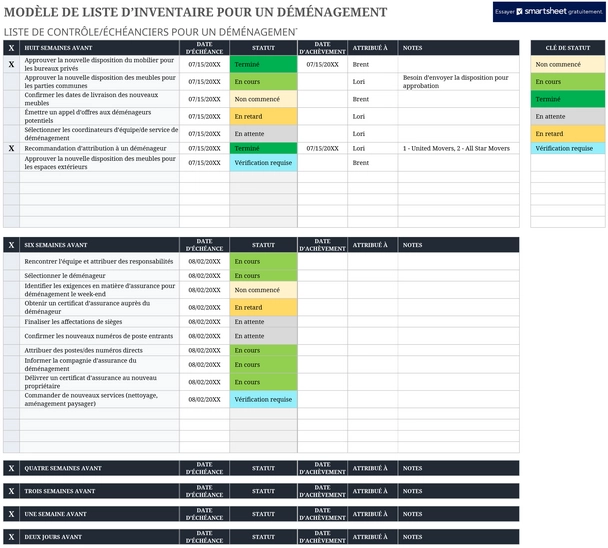Click 'En attente' status for coordinateurs d'équipe row
The height and width of the screenshot is (548, 608).
click(x=263, y=134)
